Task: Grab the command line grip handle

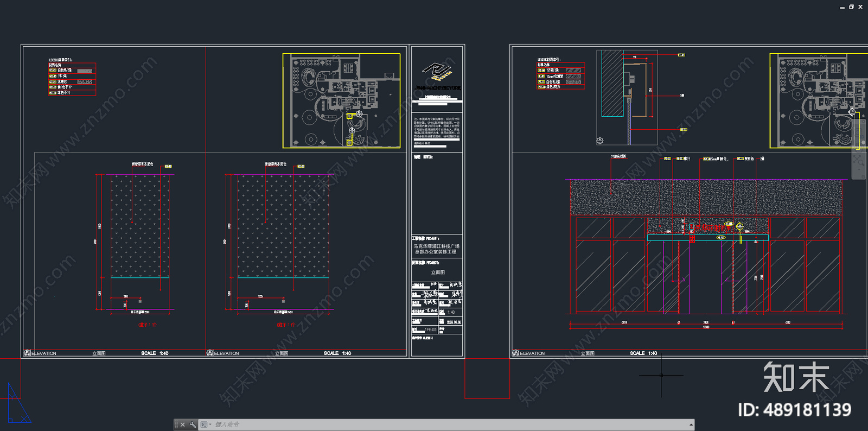Action: [176, 424]
